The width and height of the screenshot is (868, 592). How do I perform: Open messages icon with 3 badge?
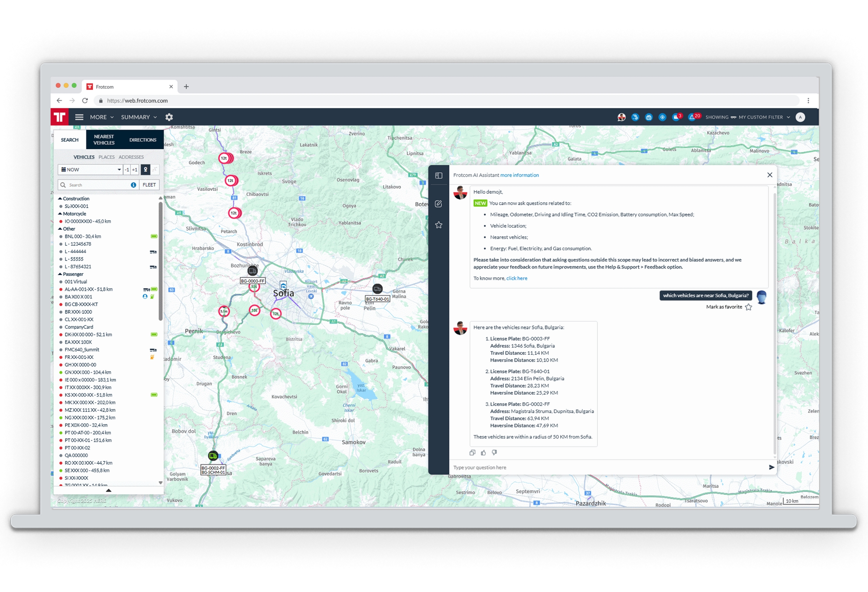tap(676, 117)
